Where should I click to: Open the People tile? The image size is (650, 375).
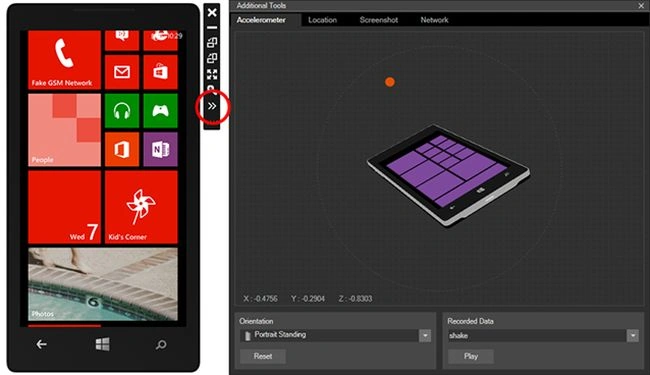[64, 130]
